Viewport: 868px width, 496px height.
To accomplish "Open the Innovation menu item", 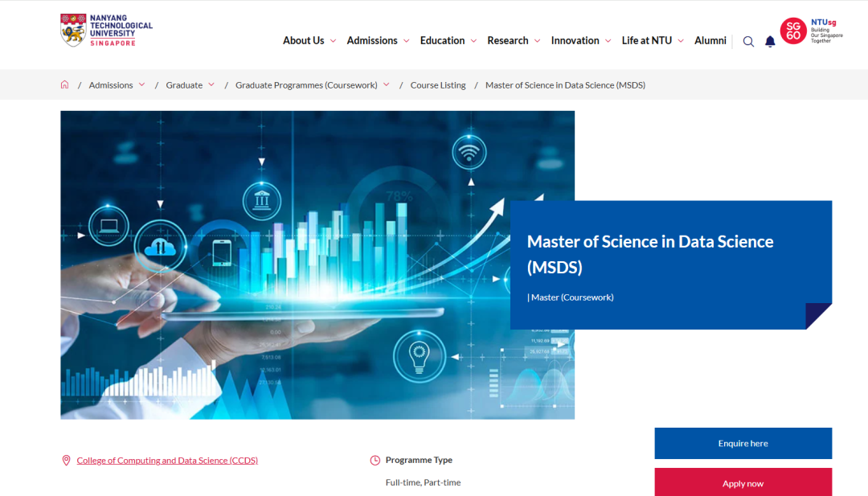I will (575, 41).
